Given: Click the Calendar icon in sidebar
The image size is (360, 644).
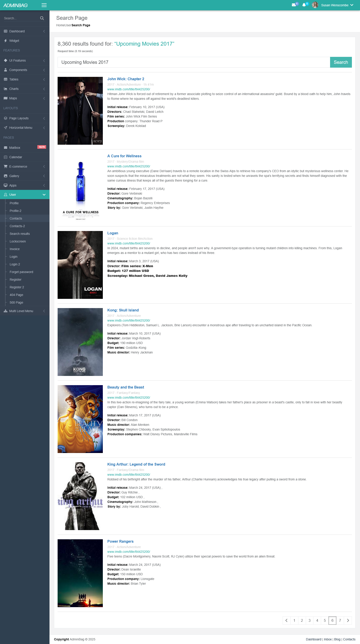Looking at the screenshot, I should click(x=5, y=157).
